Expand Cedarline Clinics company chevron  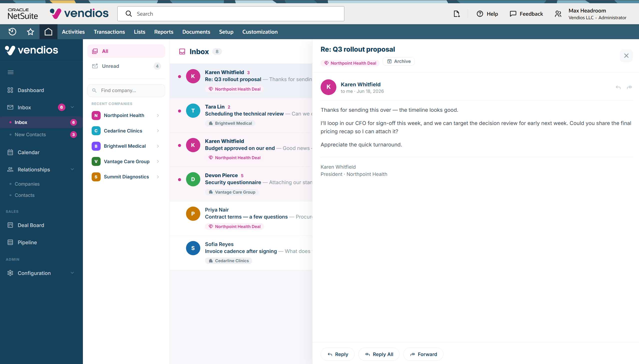coord(158,131)
